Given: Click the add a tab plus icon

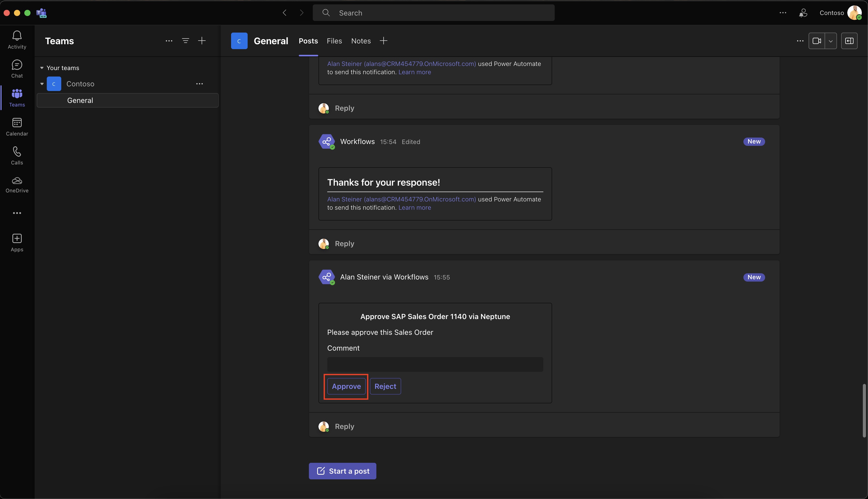Looking at the screenshot, I should pyautogui.click(x=383, y=41).
